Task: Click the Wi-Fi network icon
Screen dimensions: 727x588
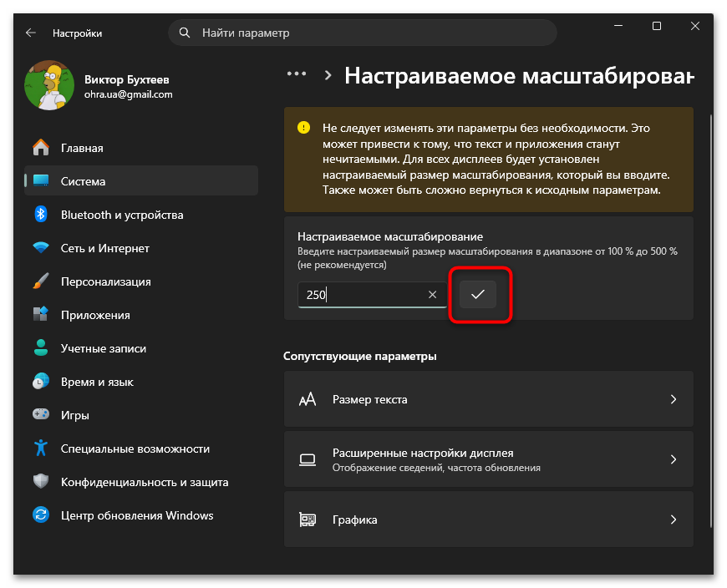Action: tap(41, 248)
